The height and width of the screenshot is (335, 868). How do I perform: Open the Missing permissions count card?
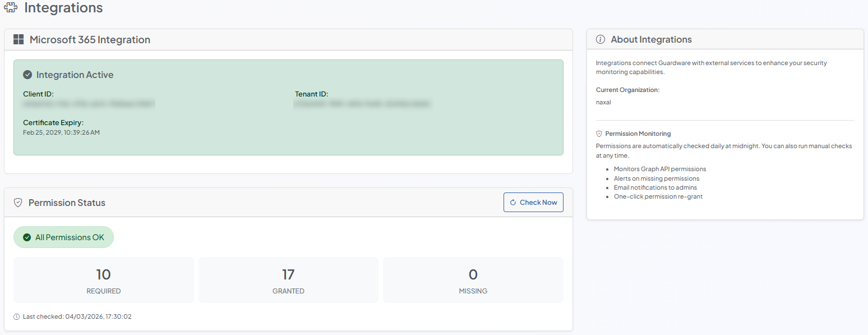pos(473,280)
